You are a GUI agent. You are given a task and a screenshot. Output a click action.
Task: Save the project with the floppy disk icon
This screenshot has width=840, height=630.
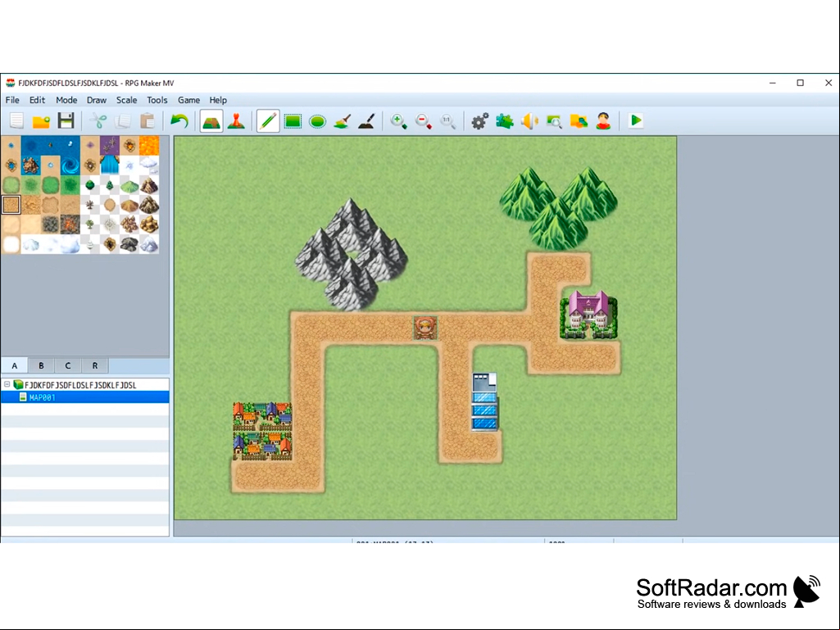point(66,120)
